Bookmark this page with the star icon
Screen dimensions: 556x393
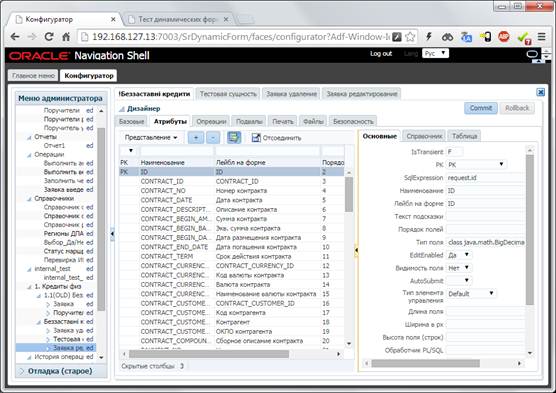410,37
